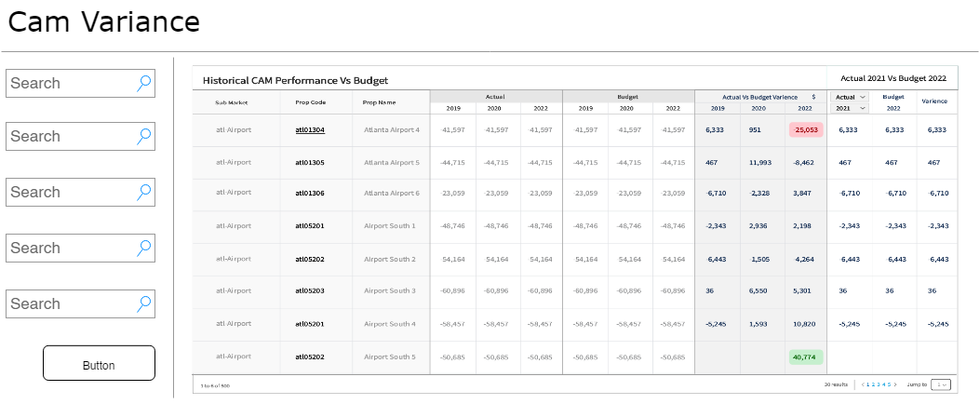Click the magnifier icon in the first search box
This screenshot has height=404, width=980.
(144, 83)
